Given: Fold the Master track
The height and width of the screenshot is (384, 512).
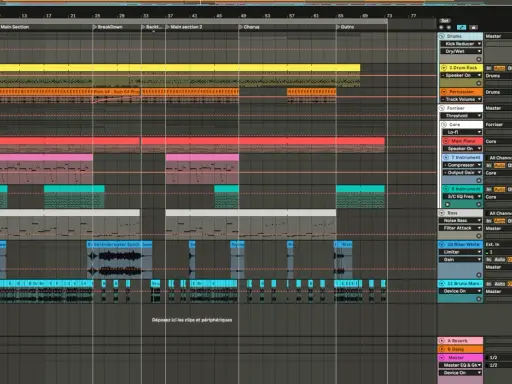Looking at the screenshot, I should [442, 357].
